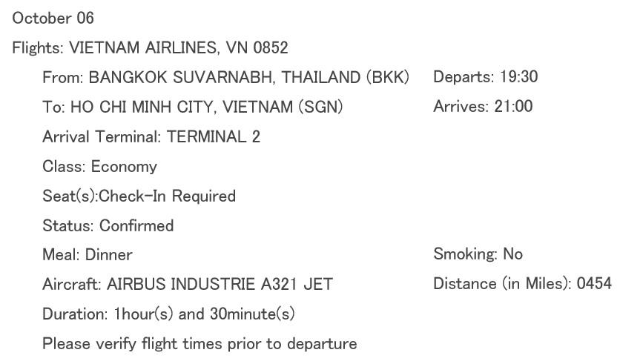Click the Check-In Required seat text

(168, 196)
